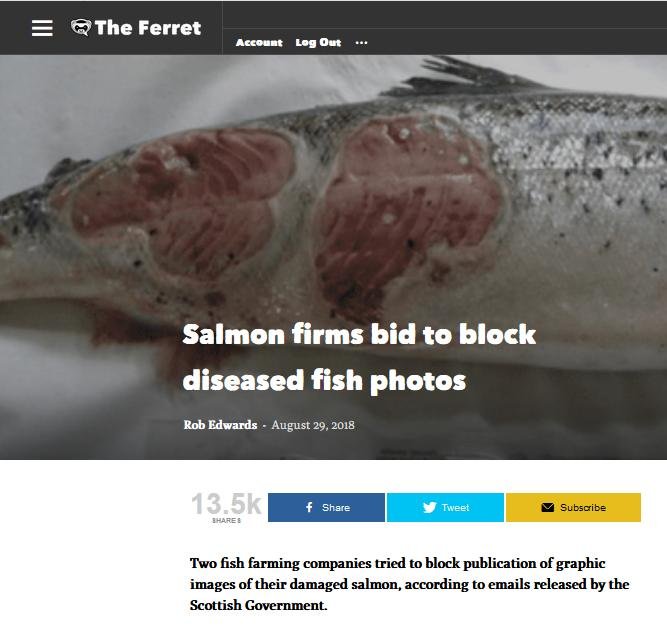Expand the three-dot more menu

(361, 43)
